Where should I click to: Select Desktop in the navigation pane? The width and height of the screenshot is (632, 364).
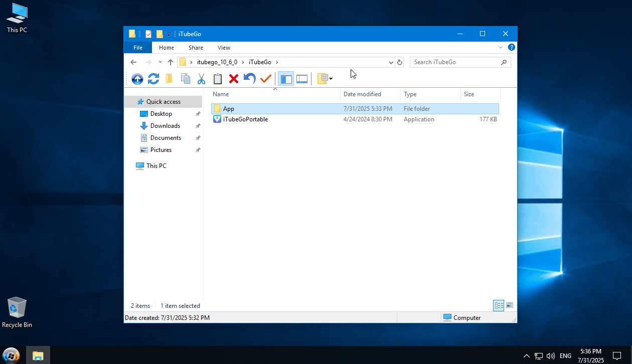click(x=164, y=114)
